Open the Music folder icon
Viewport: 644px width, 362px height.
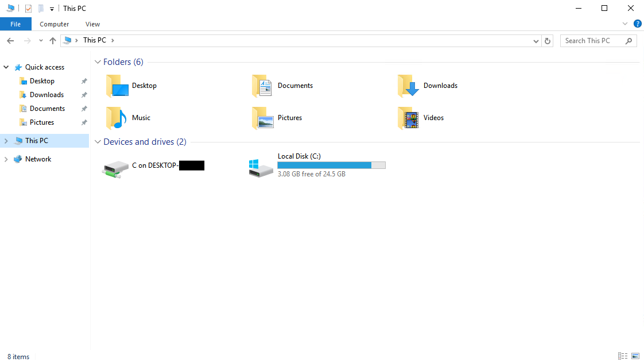(117, 118)
